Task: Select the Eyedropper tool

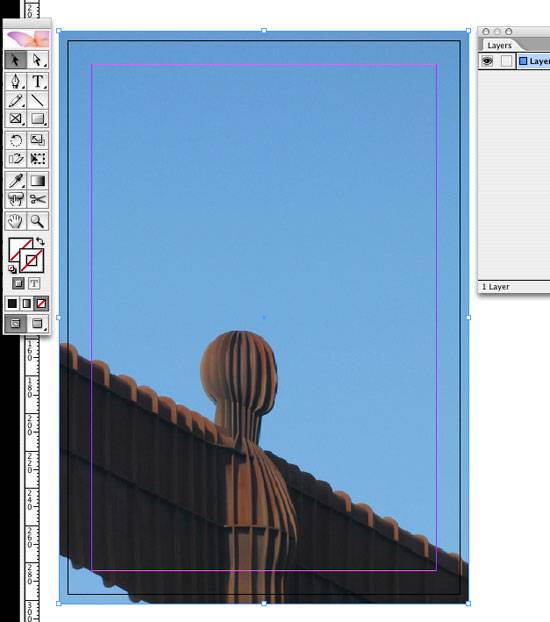Action: pos(15,180)
